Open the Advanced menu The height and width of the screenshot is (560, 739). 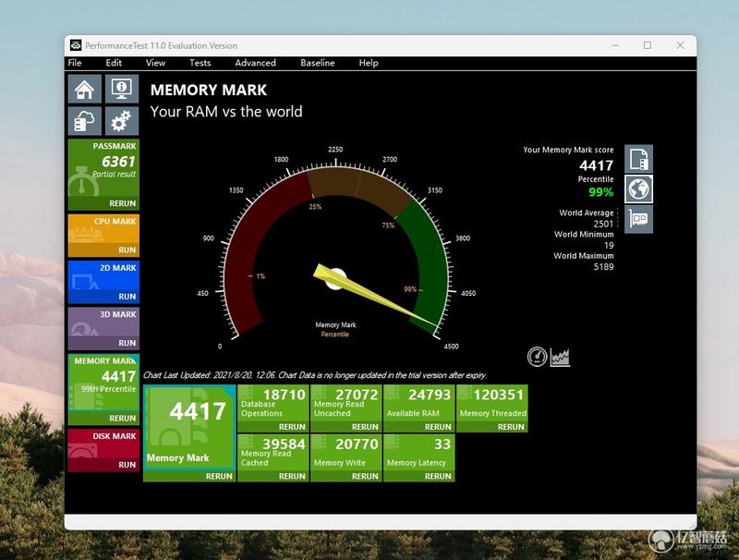click(x=255, y=63)
